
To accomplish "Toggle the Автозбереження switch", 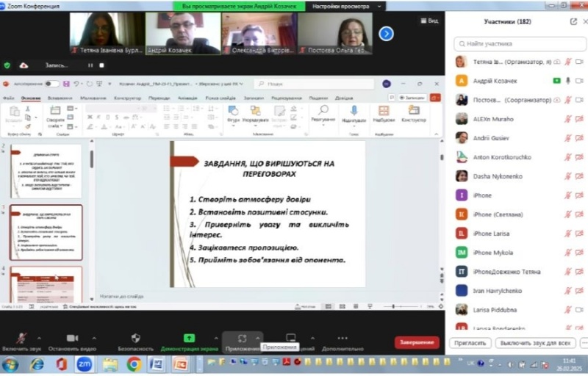I will point(51,84).
